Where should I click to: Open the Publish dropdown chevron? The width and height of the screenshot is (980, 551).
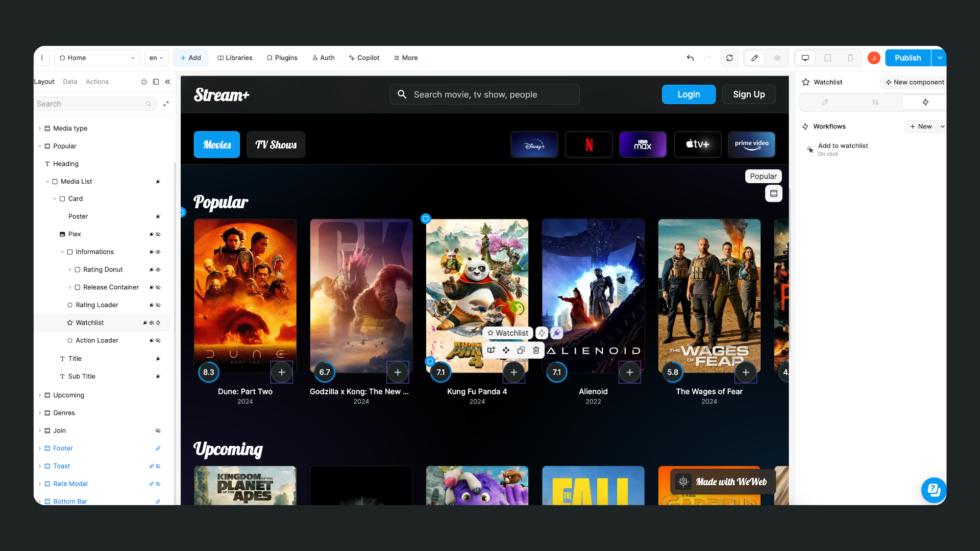[x=940, y=58]
